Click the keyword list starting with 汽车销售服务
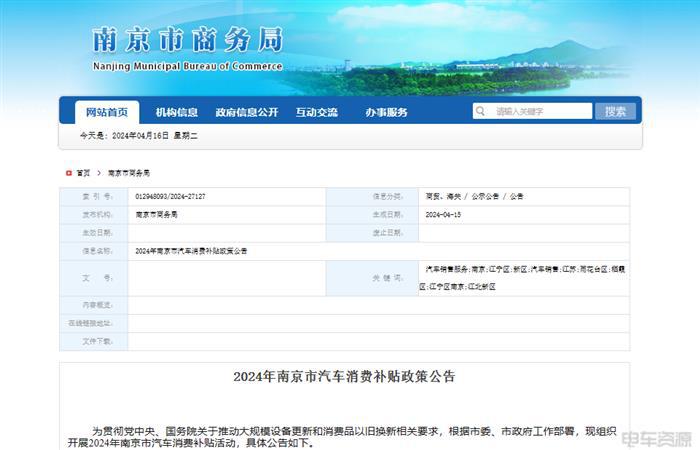 click(524, 278)
